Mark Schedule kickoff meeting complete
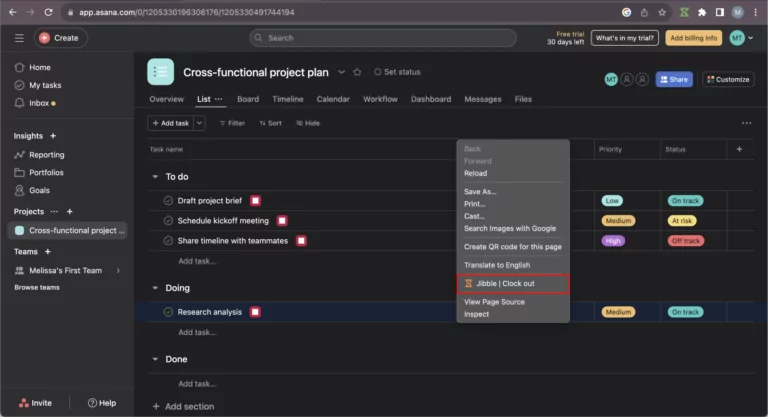Viewport: 768px width, 417px height. [x=168, y=220]
